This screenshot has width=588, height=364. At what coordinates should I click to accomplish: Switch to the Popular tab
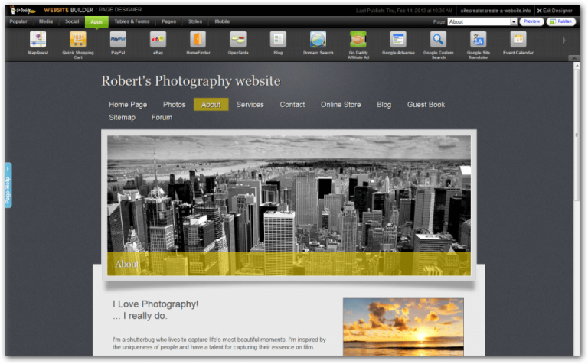point(18,21)
